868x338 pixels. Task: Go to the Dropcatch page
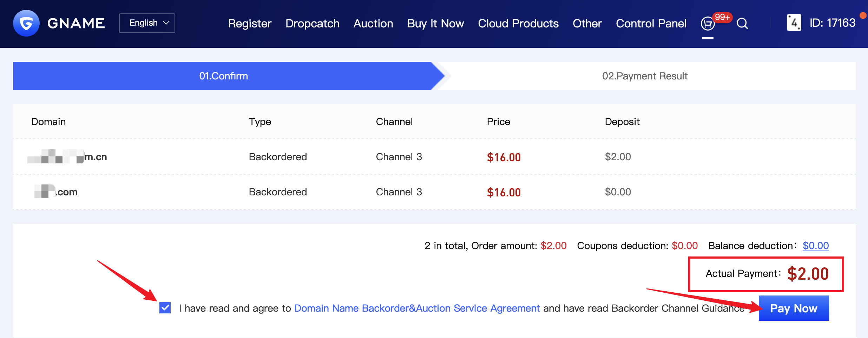[x=312, y=24]
